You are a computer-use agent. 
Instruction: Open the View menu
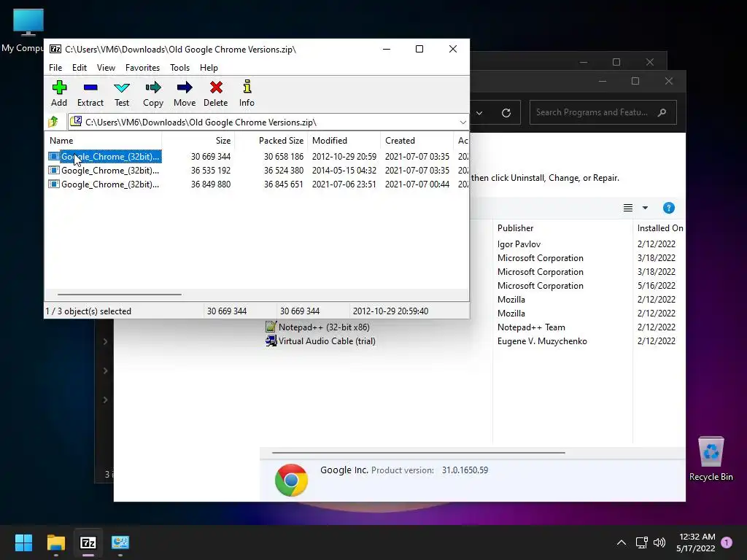click(x=106, y=68)
